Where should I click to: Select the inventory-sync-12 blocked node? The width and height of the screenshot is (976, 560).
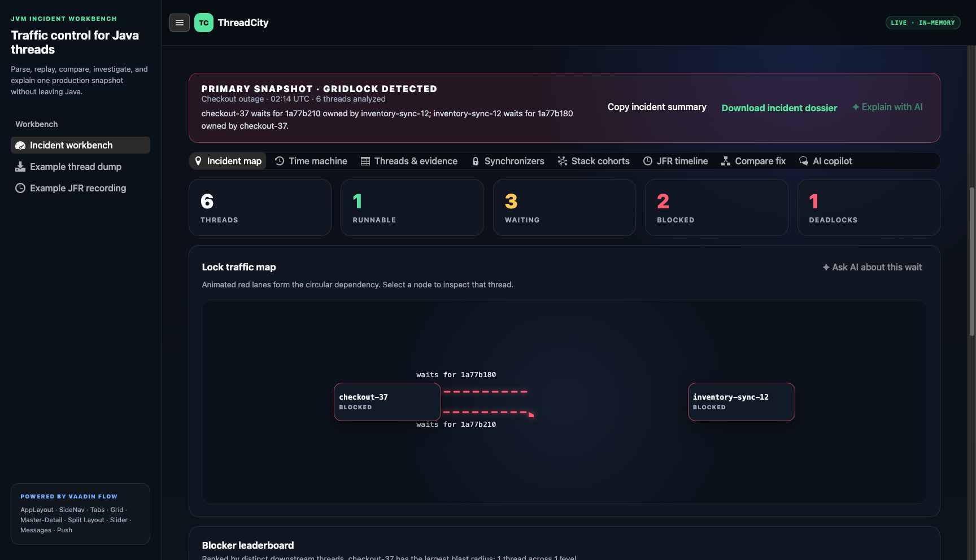(x=741, y=402)
